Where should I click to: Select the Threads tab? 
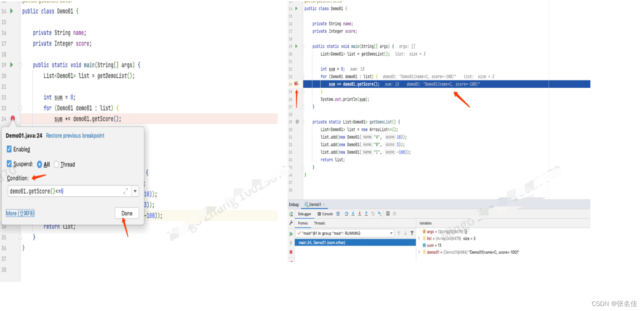pyautogui.click(x=320, y=223)
